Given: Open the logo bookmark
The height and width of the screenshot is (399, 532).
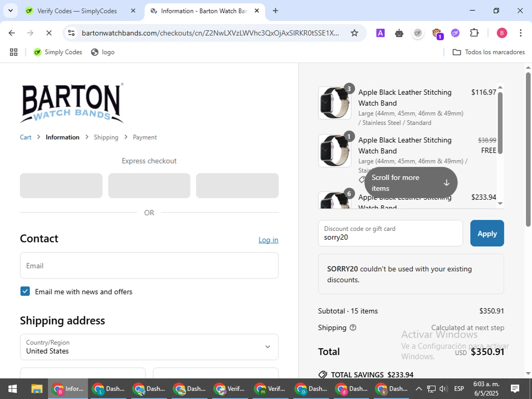Looking at the screenshot, I should coord(103,52).
